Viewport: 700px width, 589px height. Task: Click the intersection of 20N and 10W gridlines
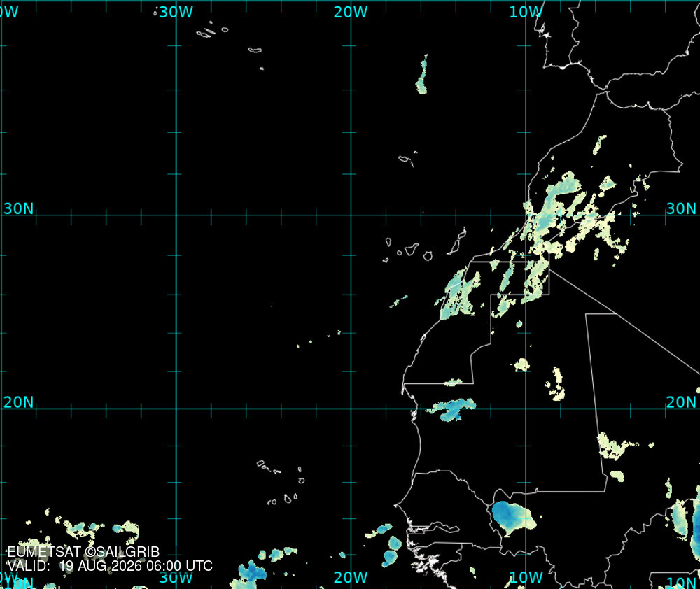(x=526, y=409)
